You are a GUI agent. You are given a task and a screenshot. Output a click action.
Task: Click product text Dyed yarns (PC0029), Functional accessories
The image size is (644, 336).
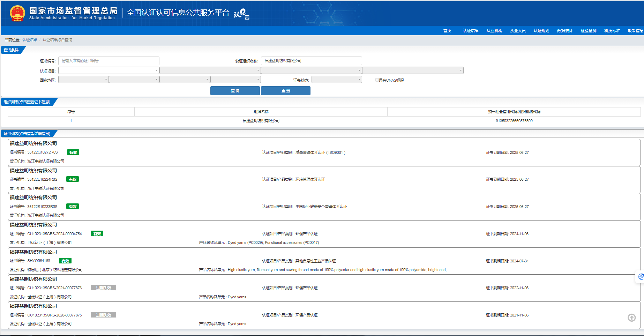273,242
